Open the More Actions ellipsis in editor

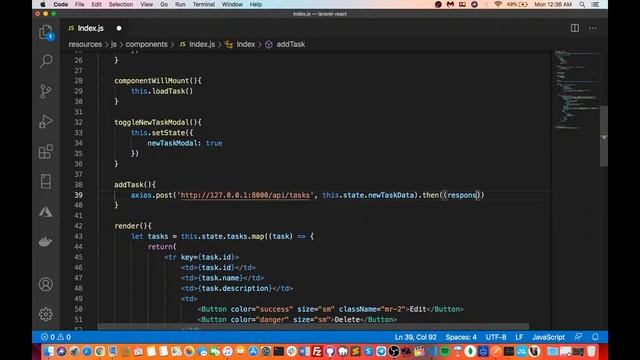(x=593, y=28)
